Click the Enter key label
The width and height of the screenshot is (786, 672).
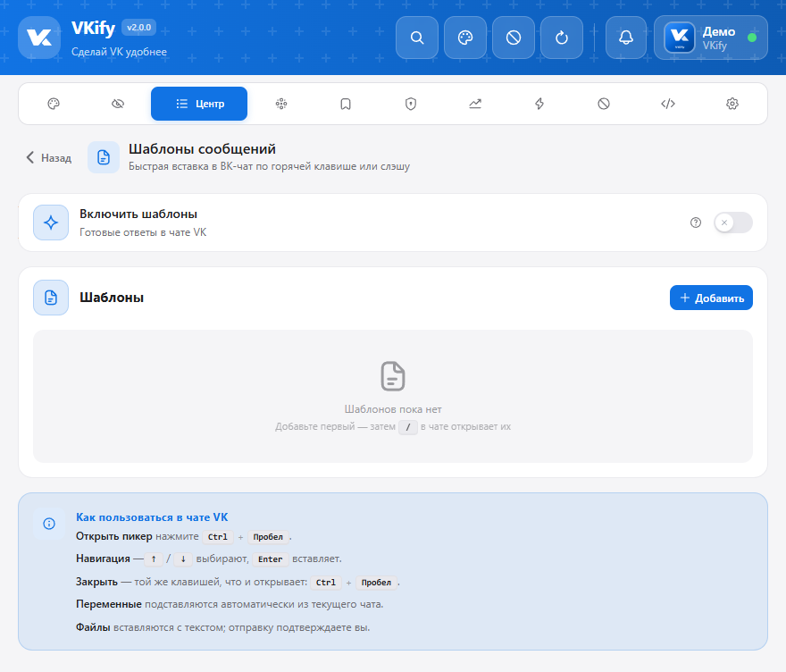point(270,559)
